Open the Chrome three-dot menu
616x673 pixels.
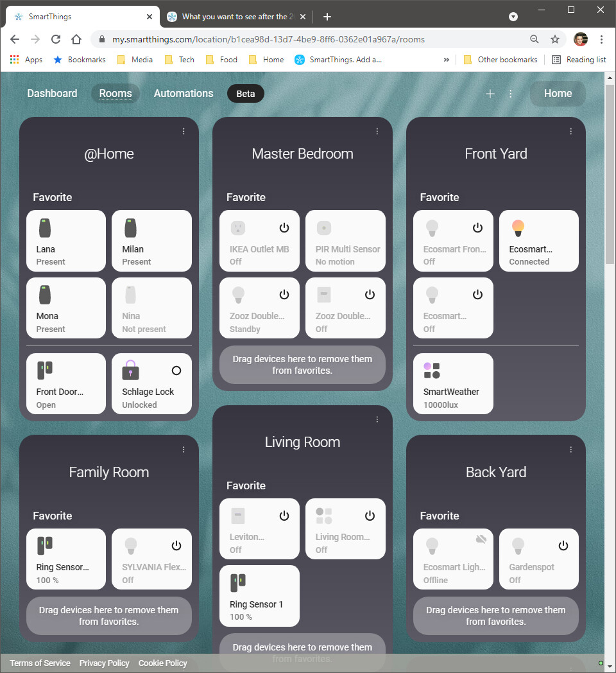pyautogui.click(x=601, y=39)
